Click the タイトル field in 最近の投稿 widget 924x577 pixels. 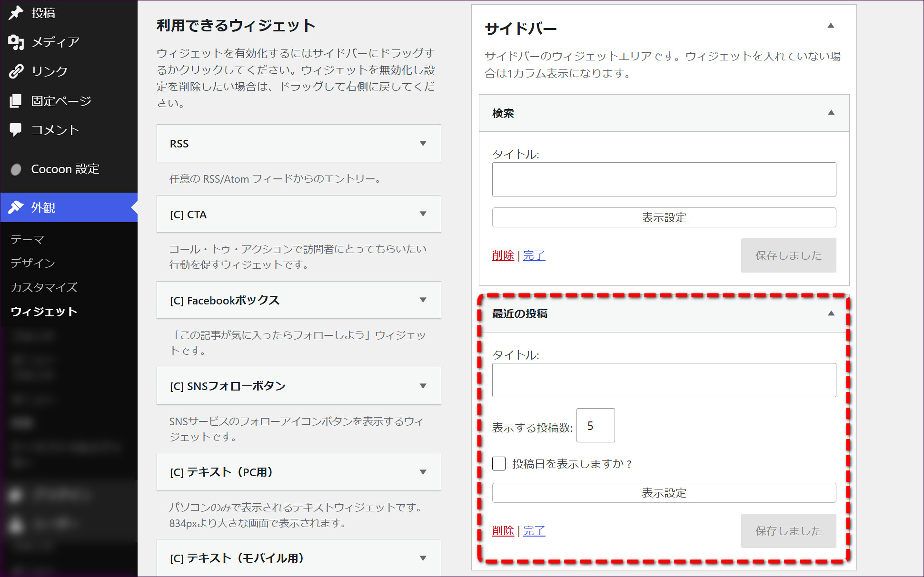coord(664,380)
